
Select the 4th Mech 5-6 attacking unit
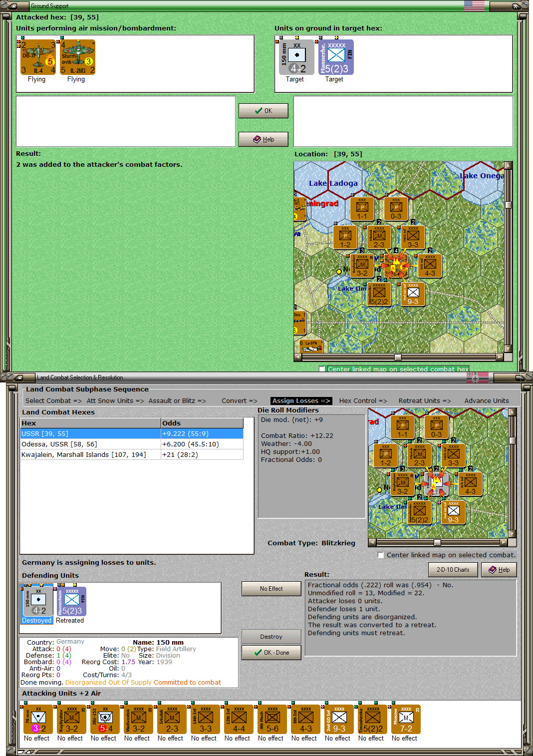coord(271,719)
